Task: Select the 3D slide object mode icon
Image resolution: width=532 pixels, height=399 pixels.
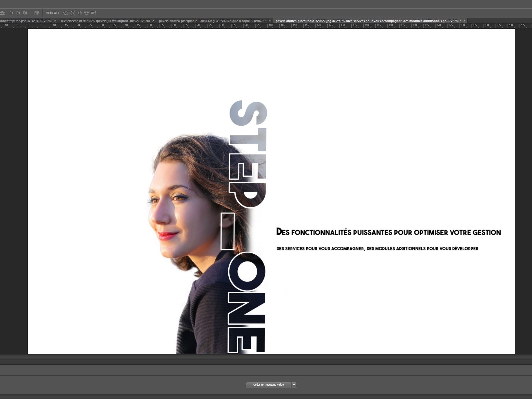Action: (86, 13)
